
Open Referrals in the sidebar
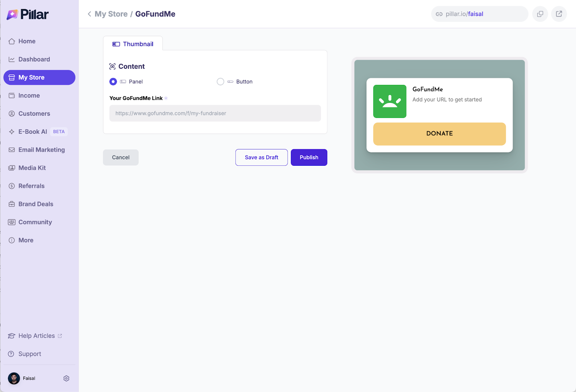tap(39, 186)
